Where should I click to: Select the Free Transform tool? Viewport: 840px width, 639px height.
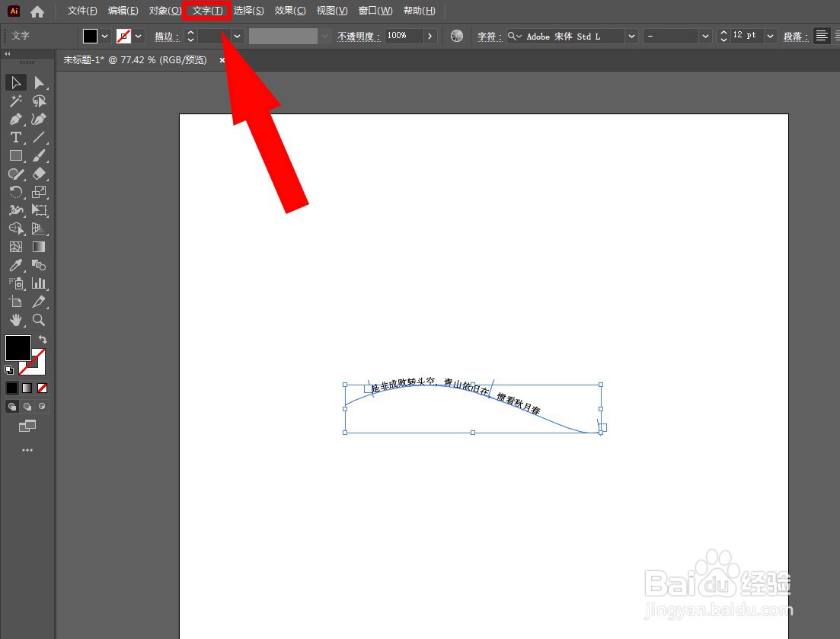(39, 210)
